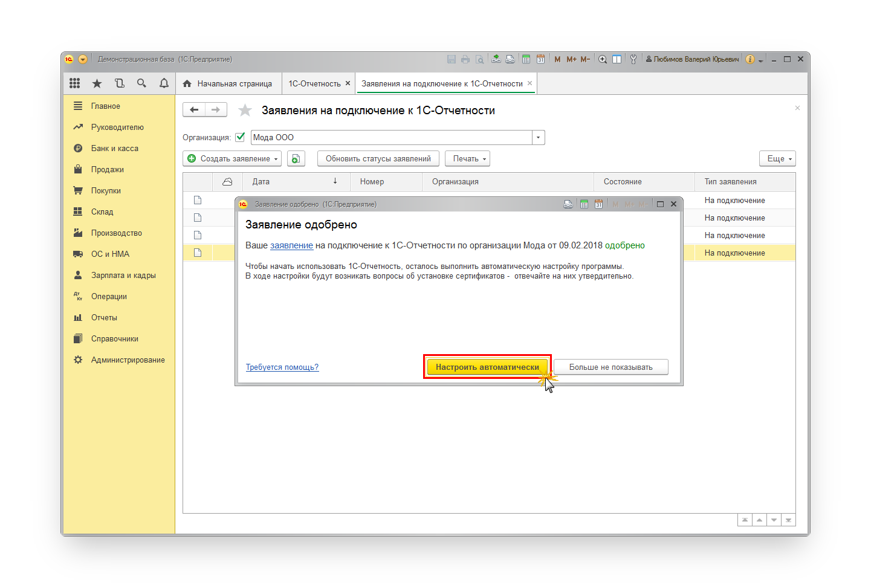Open Favorites star in the top panel
Viewport: 871px width, 588px height.
click(97, 83)
